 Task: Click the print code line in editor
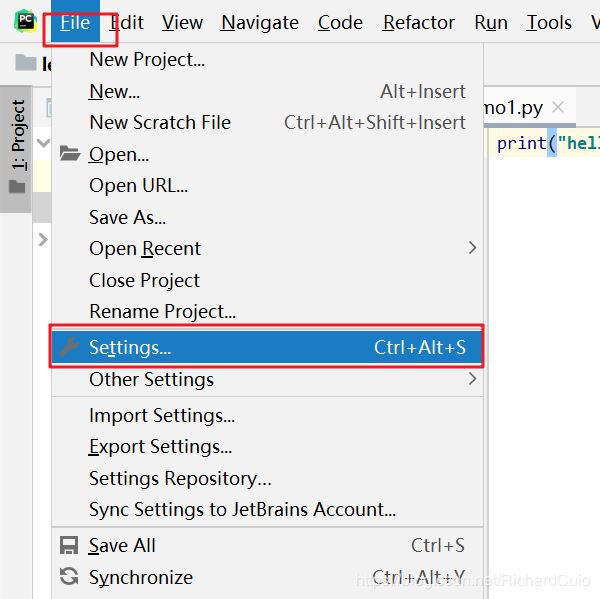pyautogui.click(x=546, y=143)
